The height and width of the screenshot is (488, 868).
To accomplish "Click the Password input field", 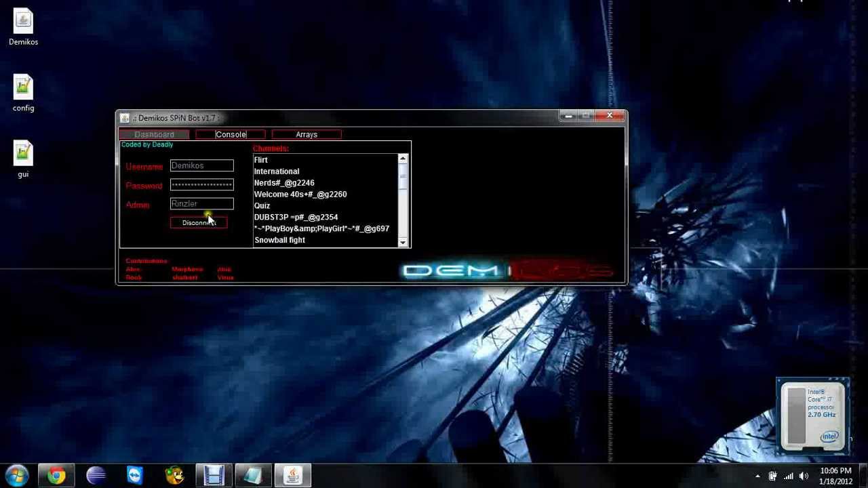I will pos(201,185).
